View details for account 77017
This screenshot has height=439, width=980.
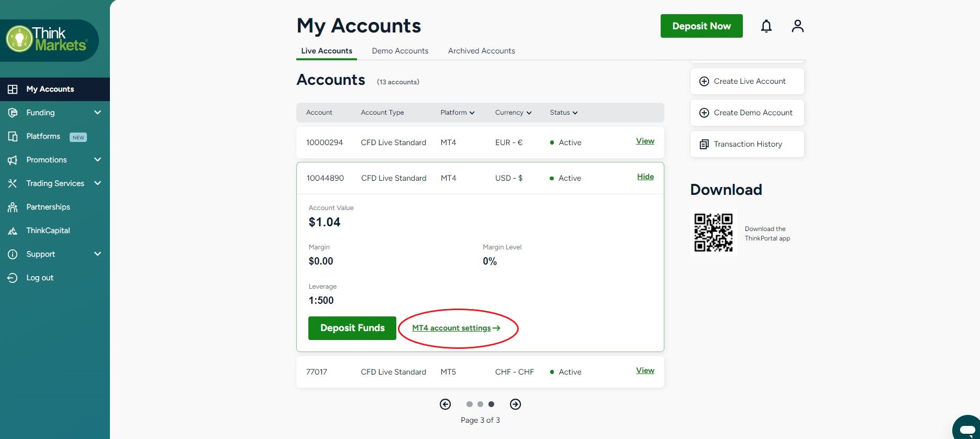coord(645,370)
